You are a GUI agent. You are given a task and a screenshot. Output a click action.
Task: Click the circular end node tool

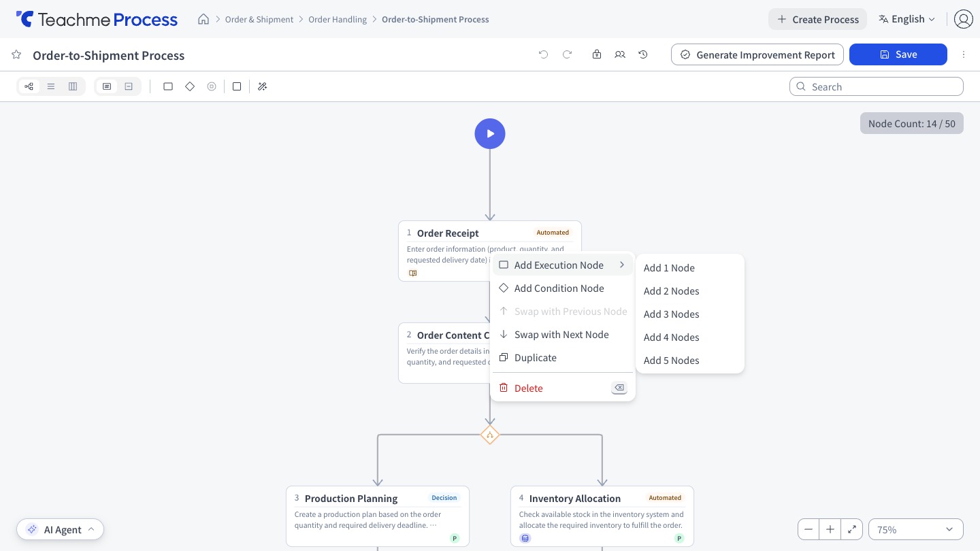pyautogui.click(x=212, y=86)
